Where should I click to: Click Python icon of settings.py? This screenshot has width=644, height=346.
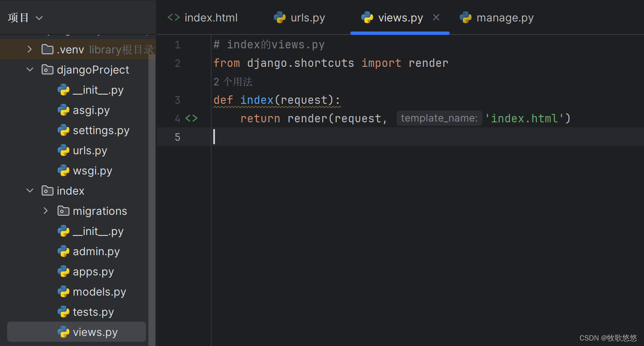coord(64,130)
